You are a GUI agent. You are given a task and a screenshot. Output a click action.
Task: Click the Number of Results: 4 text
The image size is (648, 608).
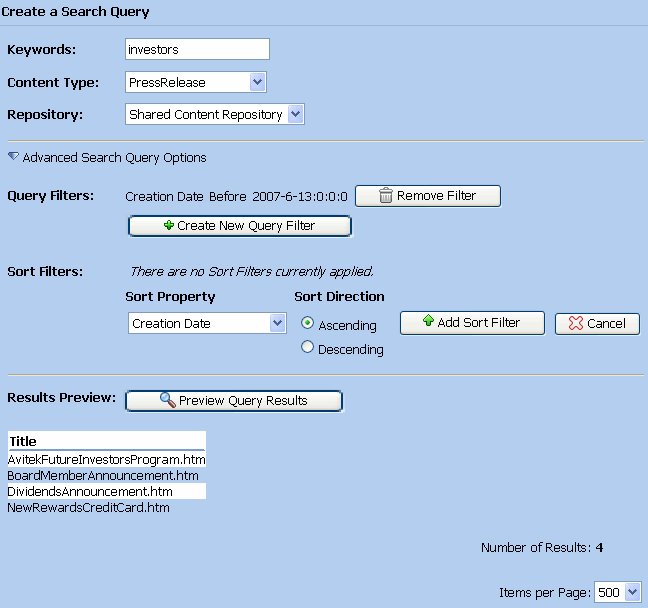click(542, 548)
